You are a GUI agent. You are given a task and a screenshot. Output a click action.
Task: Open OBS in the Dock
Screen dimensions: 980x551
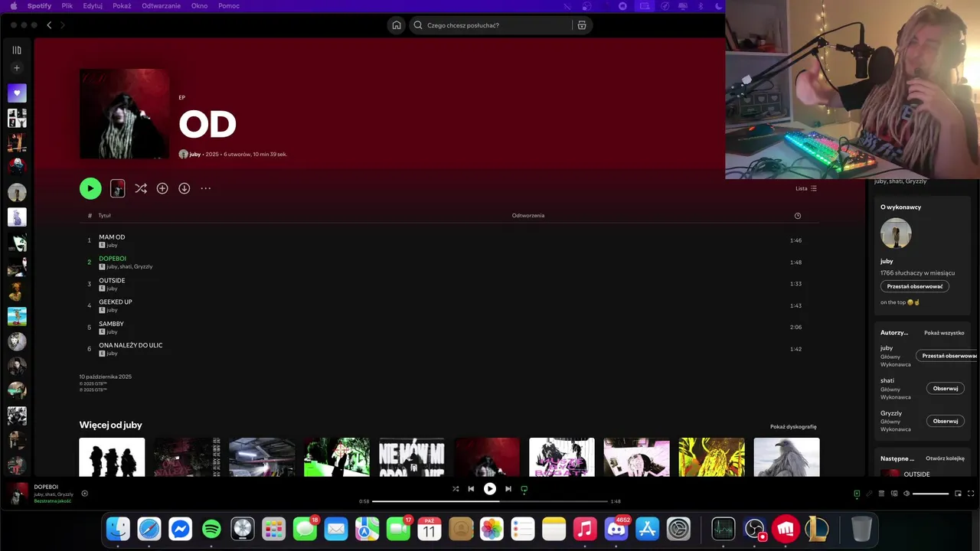(755, 529)
